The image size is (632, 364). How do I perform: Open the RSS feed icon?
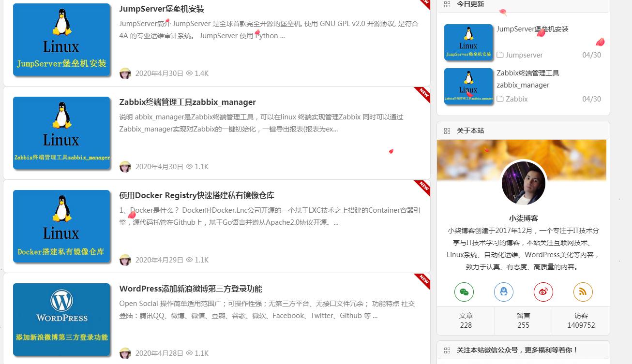[583, 291]
